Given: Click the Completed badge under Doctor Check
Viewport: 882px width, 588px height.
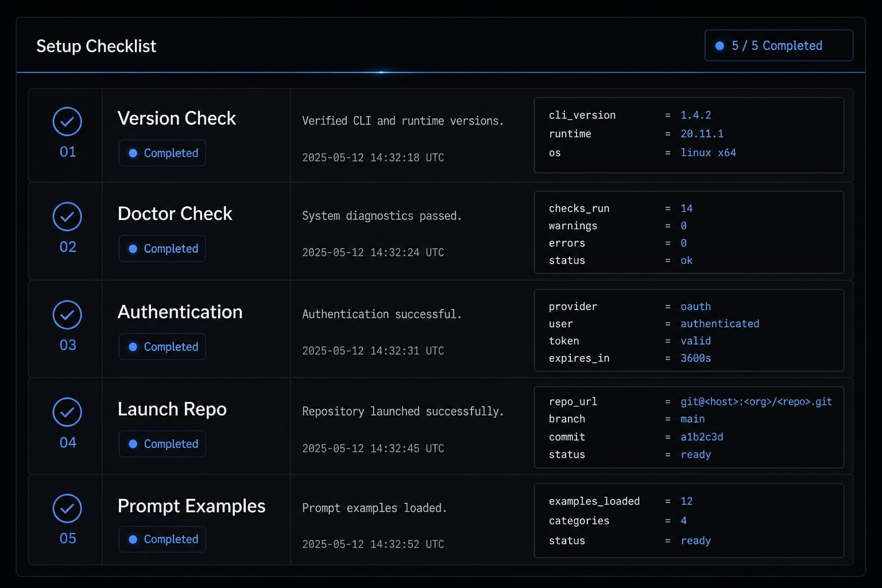Looking at the screenshot, I should [x=162, y=249].
